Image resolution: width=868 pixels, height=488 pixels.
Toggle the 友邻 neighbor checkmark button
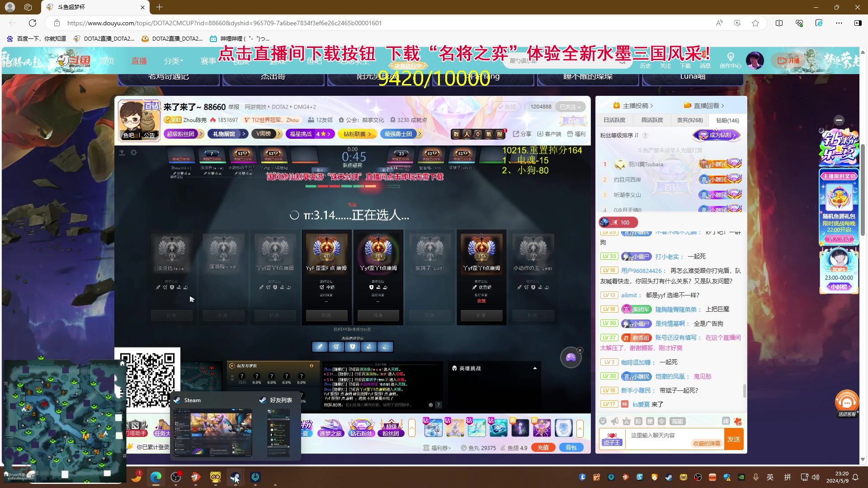point(506,107)
